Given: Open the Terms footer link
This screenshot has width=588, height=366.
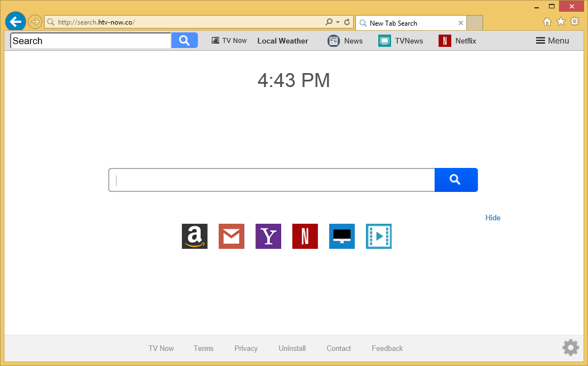Looking at the screenshot, I should click(x=204, y=348).
